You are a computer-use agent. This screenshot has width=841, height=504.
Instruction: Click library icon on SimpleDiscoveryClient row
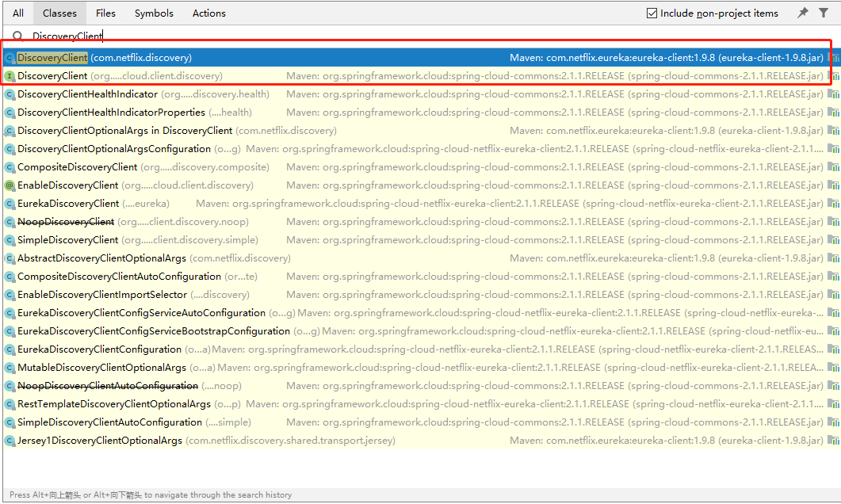click(x=833, y=240)
